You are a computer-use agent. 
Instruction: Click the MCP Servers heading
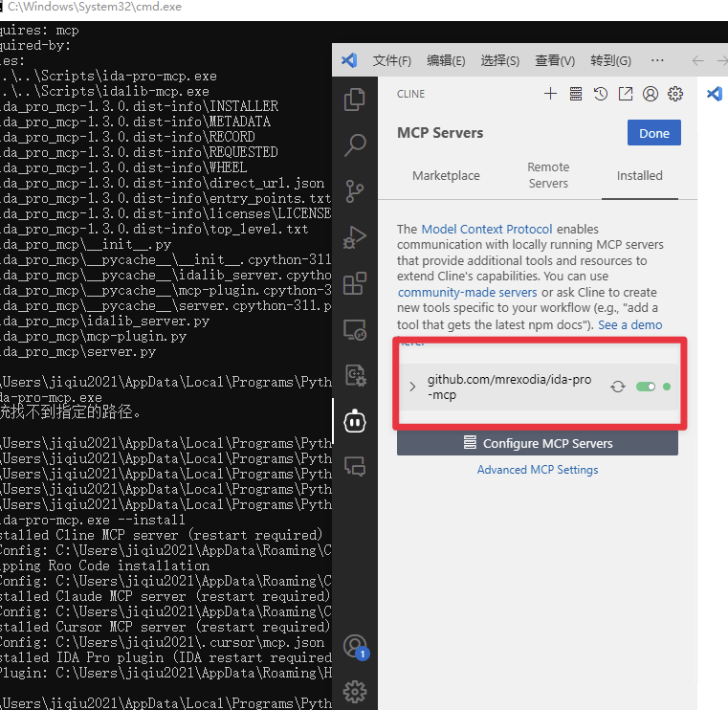[x=440, y=133]
